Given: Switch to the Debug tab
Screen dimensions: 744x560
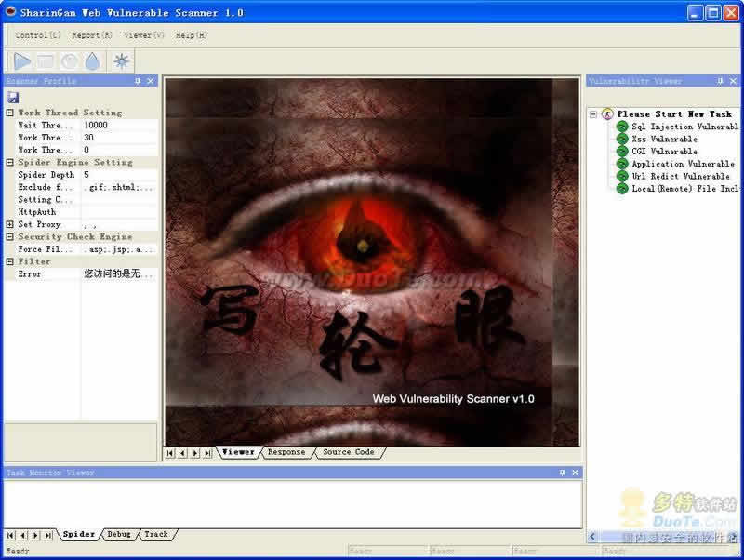Looking at the screenshot, I should (x=119, y=534).
